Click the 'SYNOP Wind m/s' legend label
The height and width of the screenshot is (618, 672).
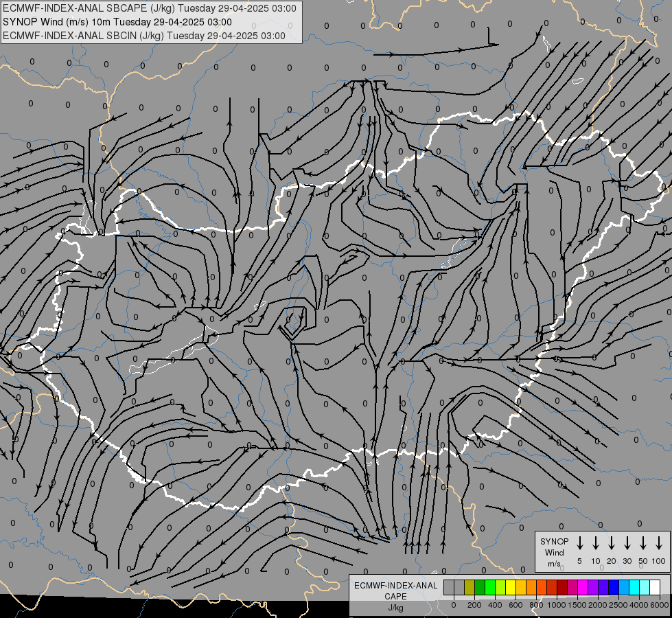point(554,552)
